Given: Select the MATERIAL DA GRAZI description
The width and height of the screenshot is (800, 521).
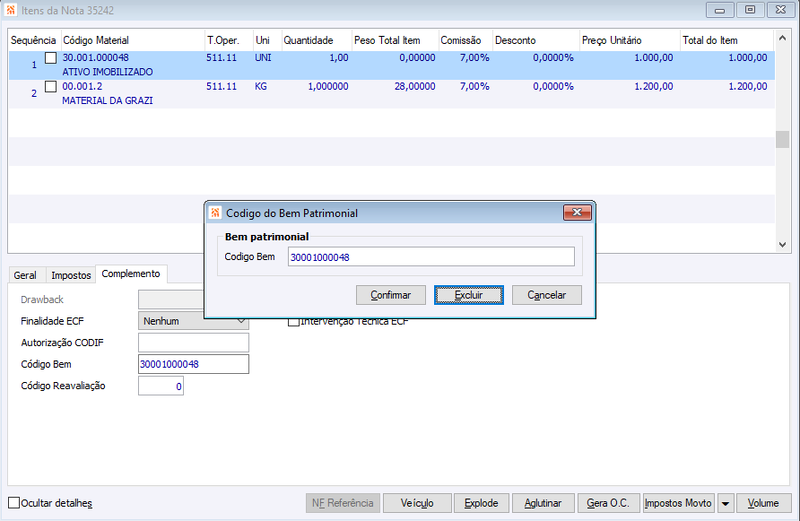Looking at the screenshot, I should 108,101.
